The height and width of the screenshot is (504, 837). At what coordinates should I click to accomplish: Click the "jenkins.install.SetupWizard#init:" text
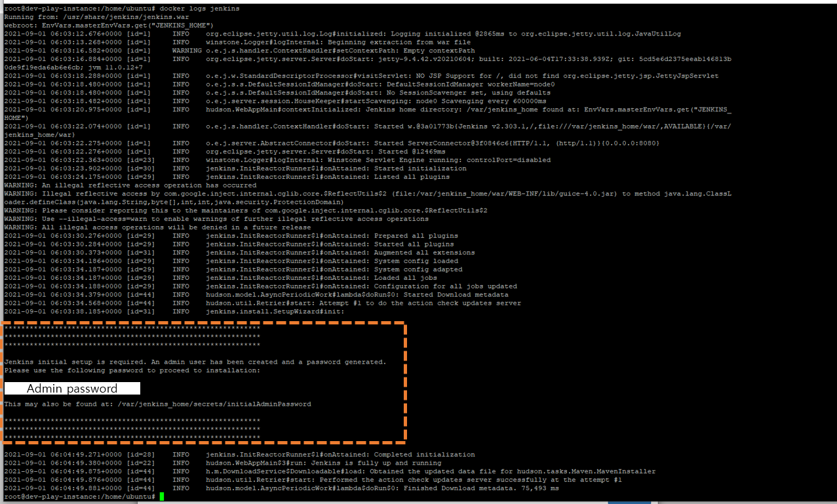(275, 312)
